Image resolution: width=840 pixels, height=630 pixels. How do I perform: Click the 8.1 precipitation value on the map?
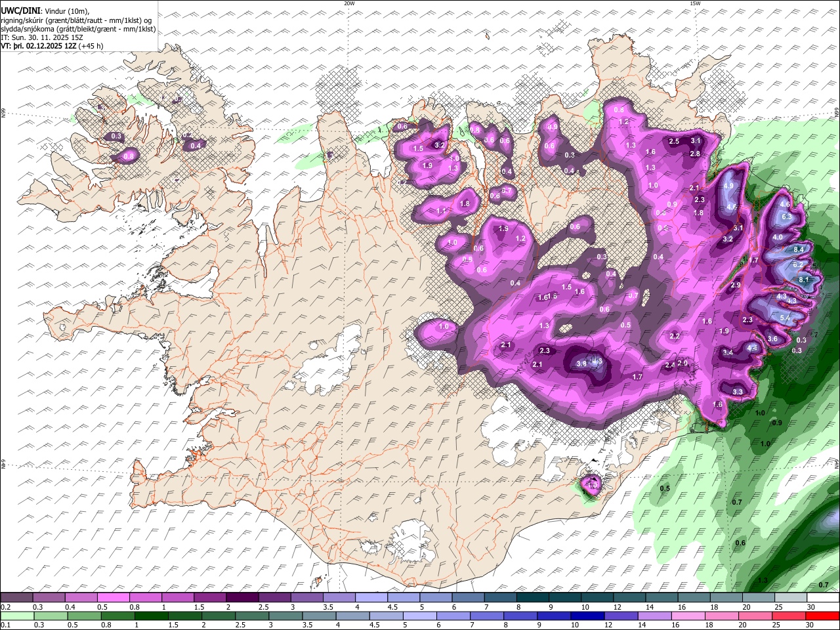pos(805,280)
